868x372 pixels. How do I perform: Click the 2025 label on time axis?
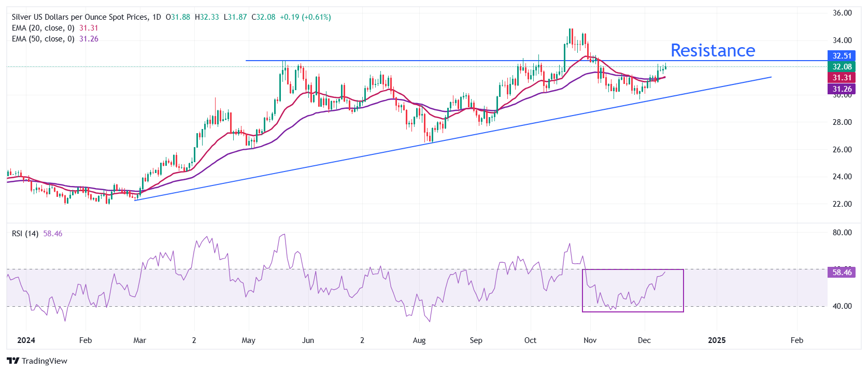[717, 340]
